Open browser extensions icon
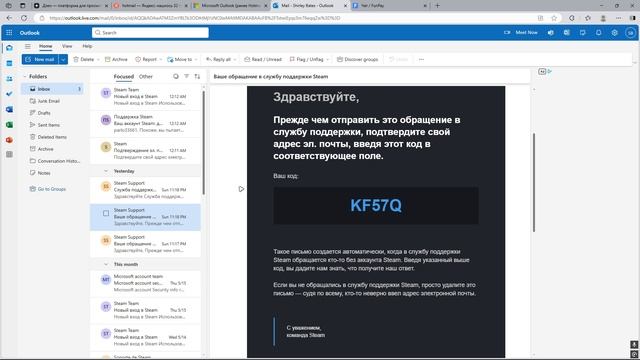Image resolution: width=640 pixels, height=360 pixels. [x=571, y=18]
